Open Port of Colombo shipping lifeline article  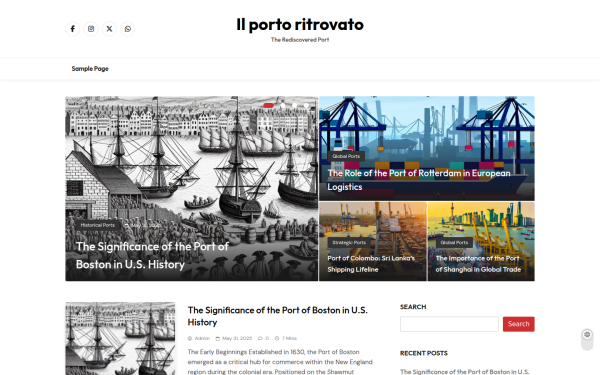tap(371, 264)
